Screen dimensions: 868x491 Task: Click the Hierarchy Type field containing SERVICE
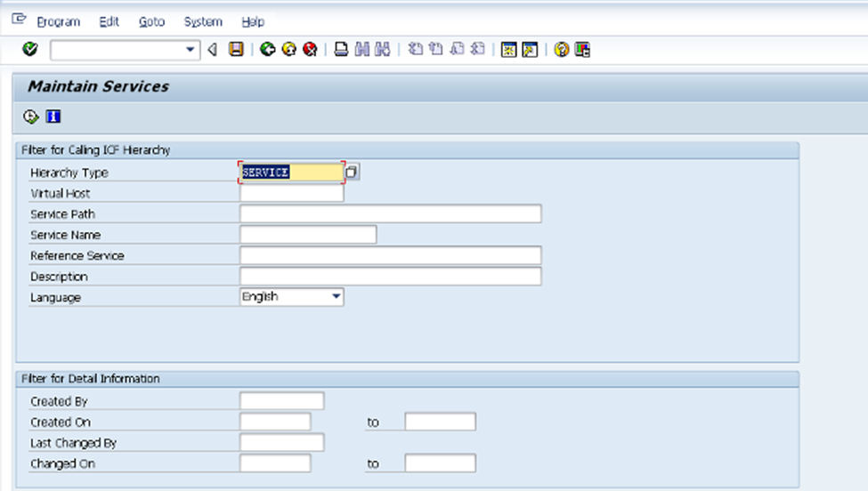(x=292, y=173)
